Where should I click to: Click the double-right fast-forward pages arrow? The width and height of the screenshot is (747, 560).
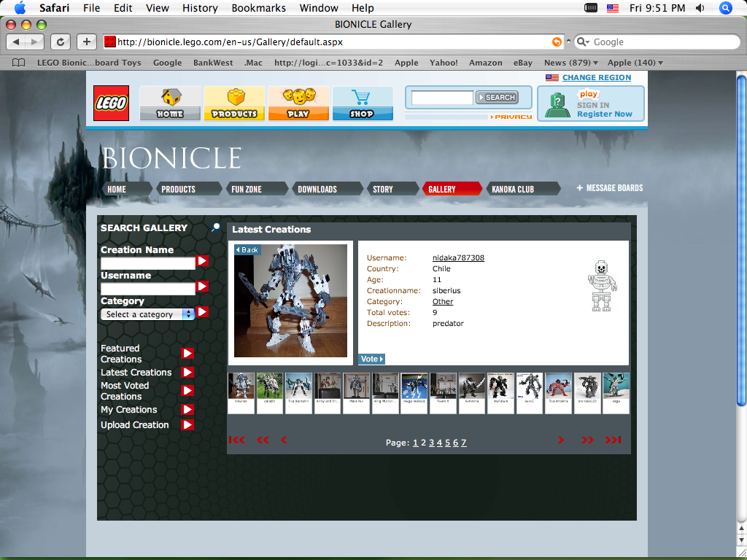[587, 440]
